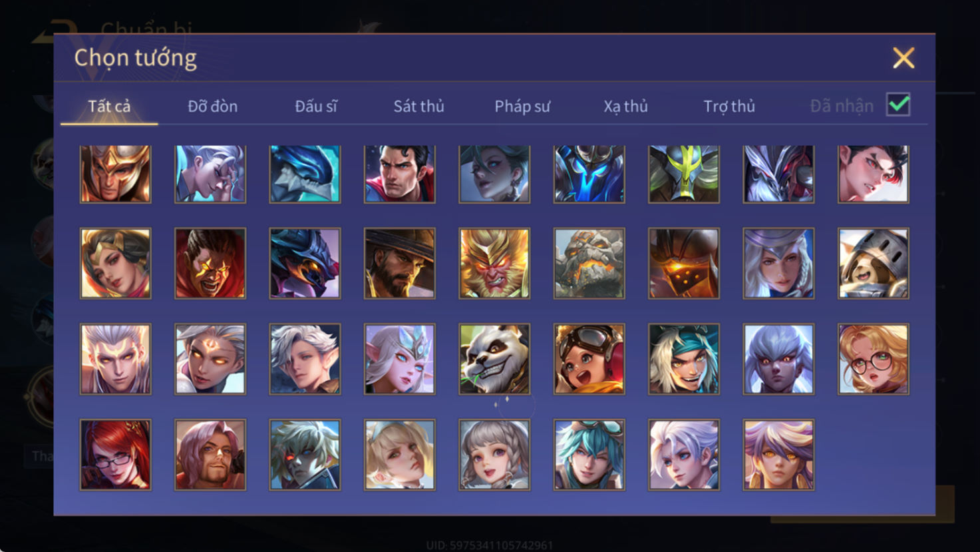
Task: Pick the girl with aviator goggles
Action: tap(589, 359)
